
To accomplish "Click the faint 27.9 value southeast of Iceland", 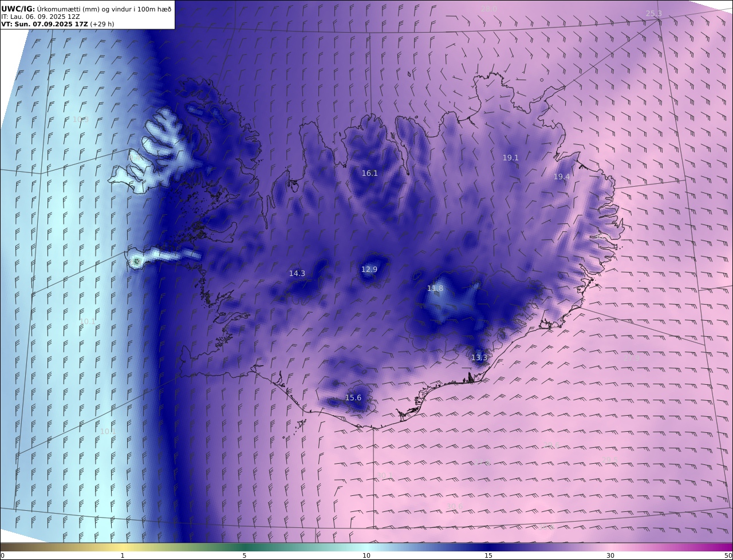I will click(x=630, y=358).
